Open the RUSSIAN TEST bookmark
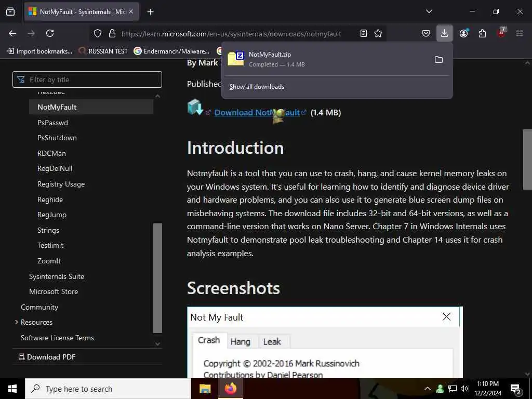 click(x=103, y=51)
